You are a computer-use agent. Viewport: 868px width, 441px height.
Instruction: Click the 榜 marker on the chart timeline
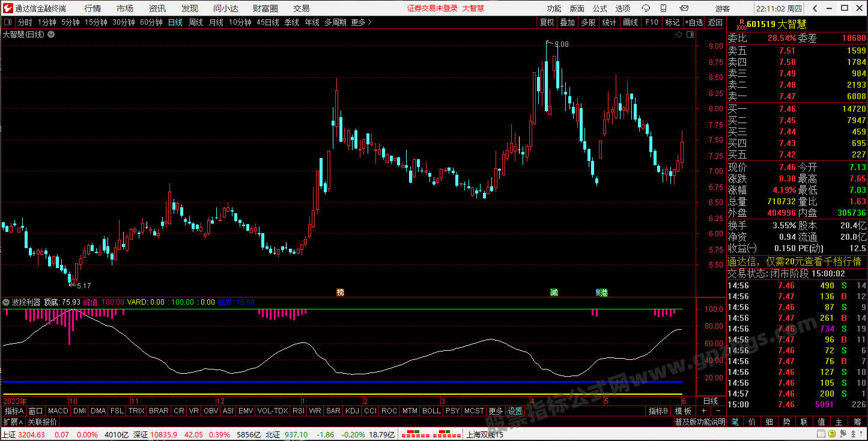click(x=341, y=293)
